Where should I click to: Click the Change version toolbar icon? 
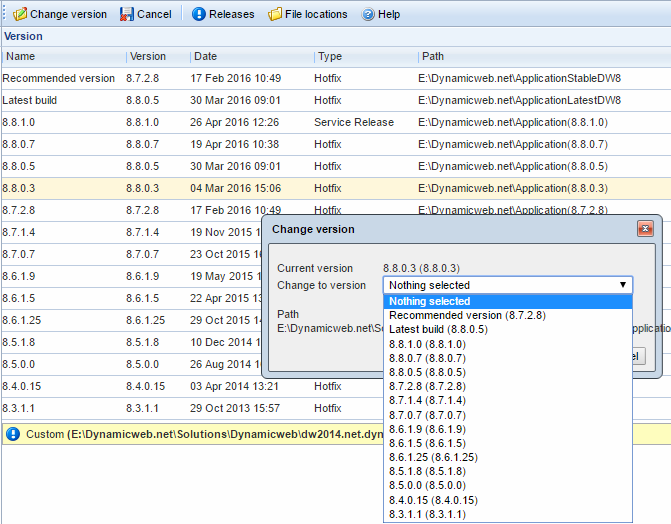point(19,15)
